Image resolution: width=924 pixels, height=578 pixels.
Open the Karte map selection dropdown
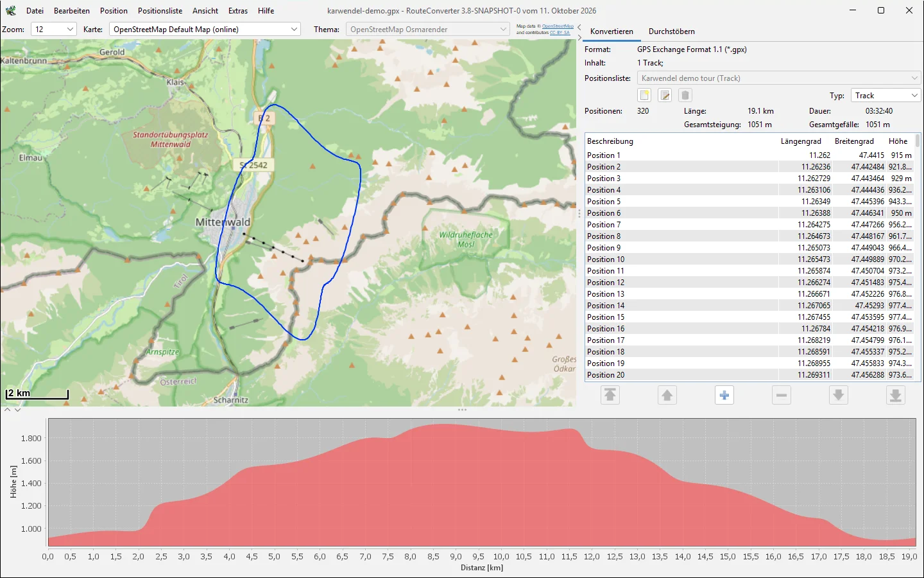(x=205, y=29)
